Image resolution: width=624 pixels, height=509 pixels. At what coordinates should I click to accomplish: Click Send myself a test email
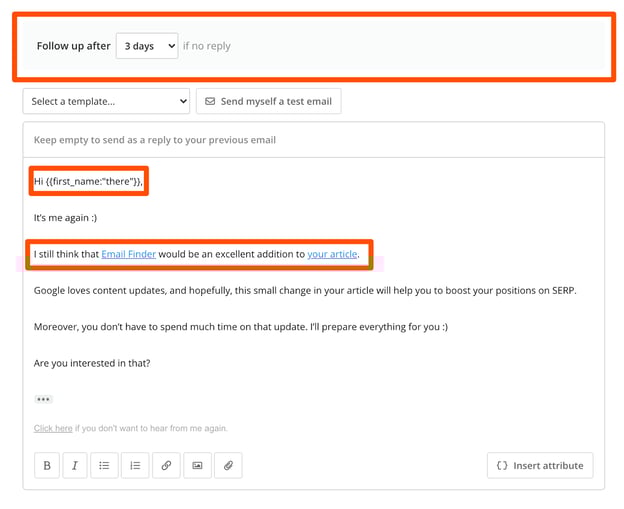click(x=268, y=101)
